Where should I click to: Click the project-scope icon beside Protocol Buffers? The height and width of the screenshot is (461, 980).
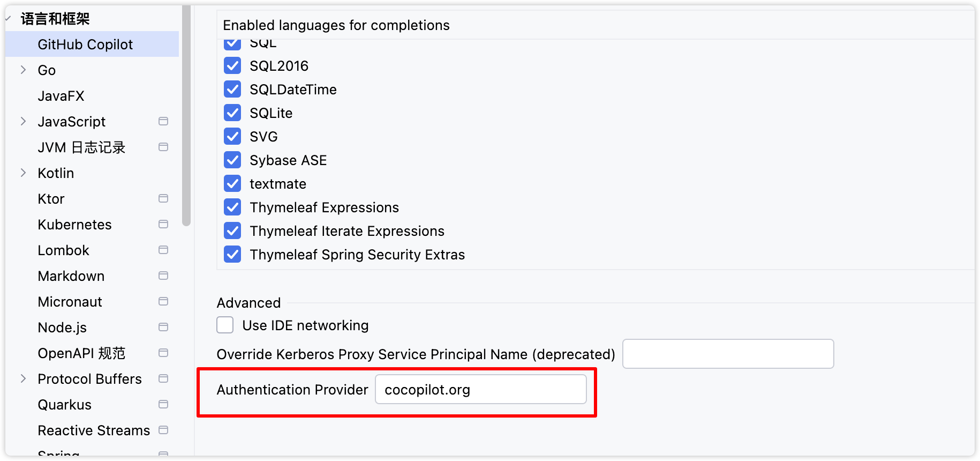(163, 378)
